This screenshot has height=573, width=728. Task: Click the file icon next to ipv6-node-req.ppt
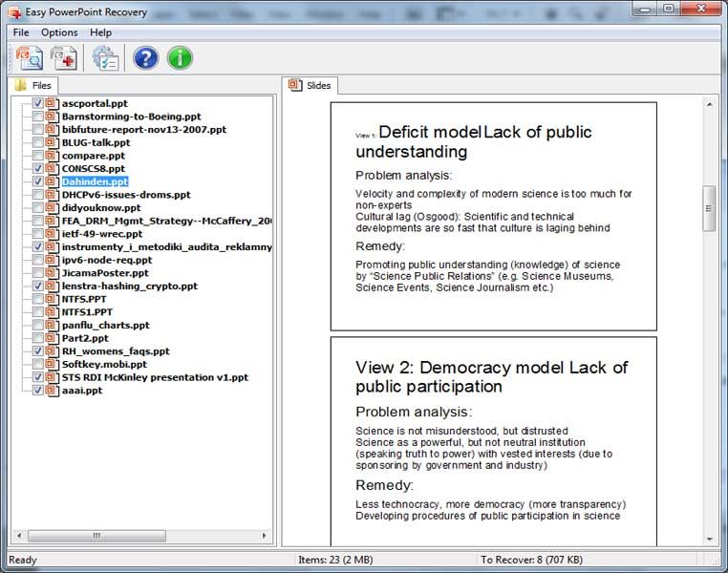pyautogui.click(x=52, y=260)
